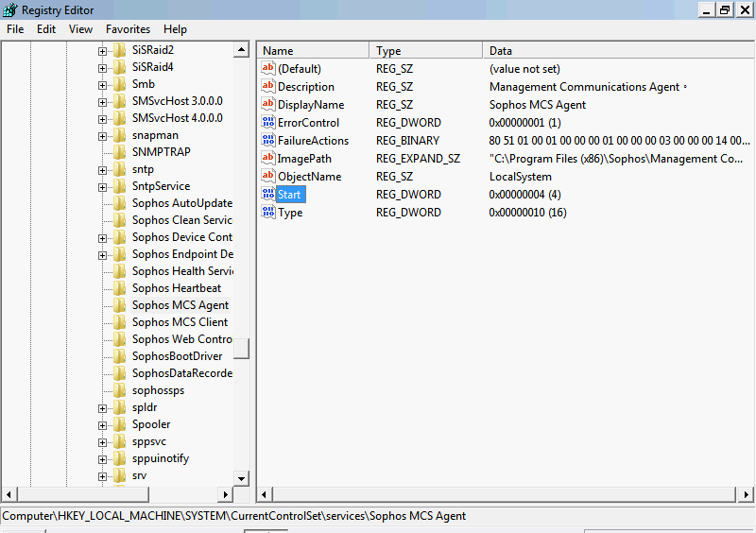Click tree pane horizontal scroll right arrow
Viewport: 756px width, 533px height.
tap(225, 494)
